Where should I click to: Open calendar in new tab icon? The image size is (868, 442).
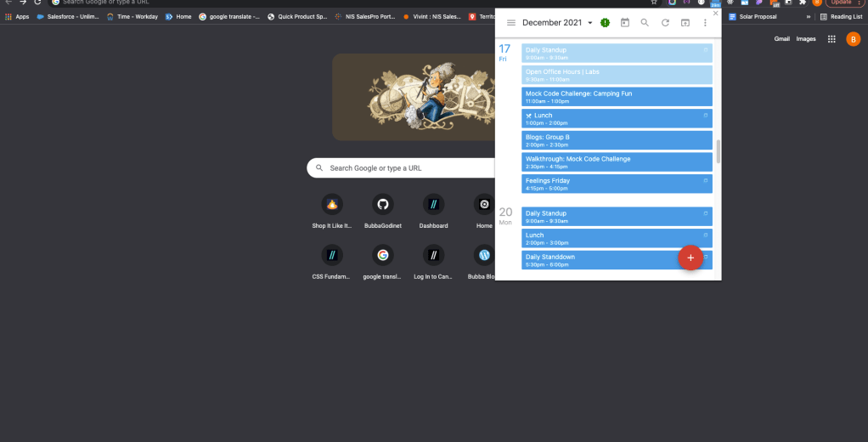[685, 23]
